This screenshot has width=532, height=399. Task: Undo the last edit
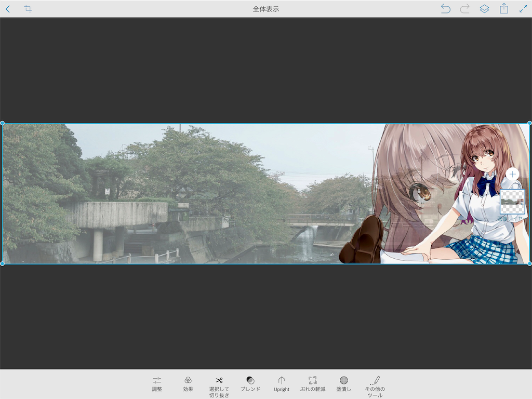click(445, 9)
